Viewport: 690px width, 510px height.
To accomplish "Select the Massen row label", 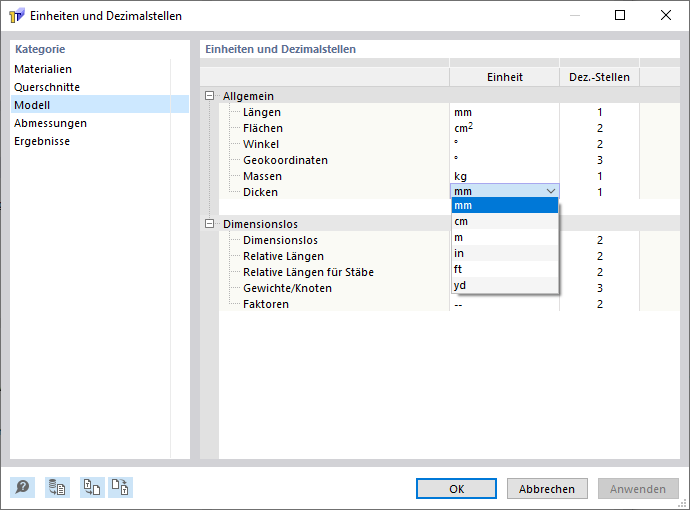I will coord(263,176).
